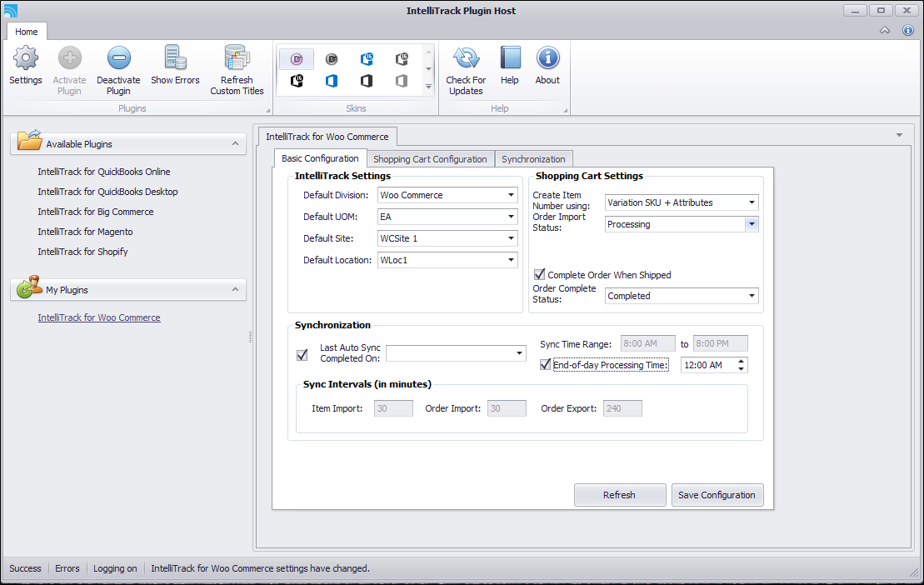Open the Default Location dropdown
The width and height of the screenshot is (924, 585).
click(511, 260)
